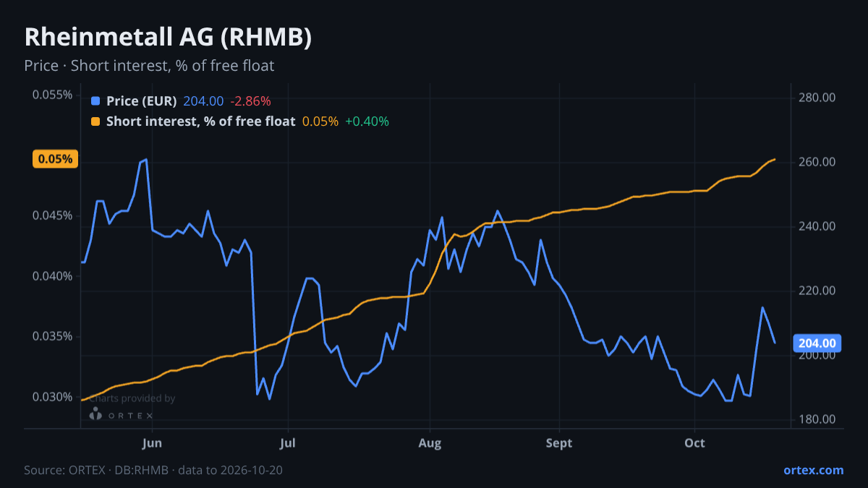Click the -2.86% price change value
868x488 pixels.
pos(250,101)
